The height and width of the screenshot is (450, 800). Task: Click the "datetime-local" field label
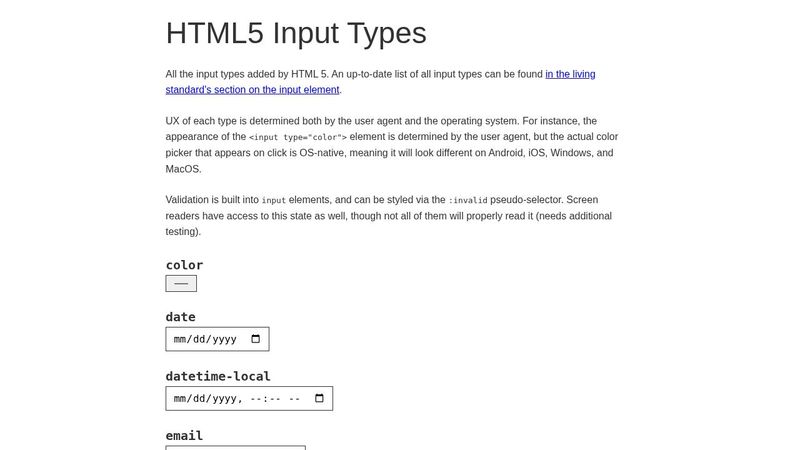218,376
